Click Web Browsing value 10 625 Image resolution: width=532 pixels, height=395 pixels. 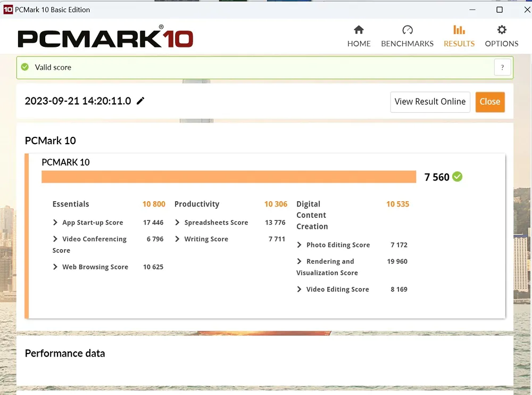click(153, 267)
